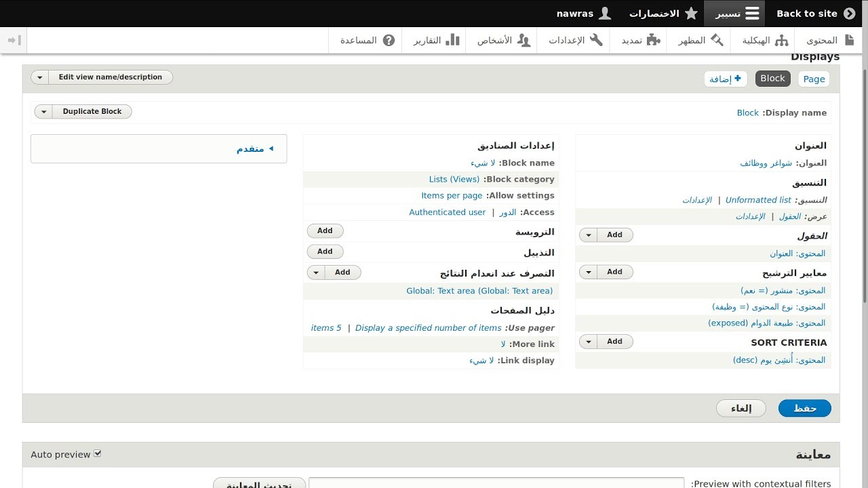Image resolution: width=868 pixels, height=488 pixels.
Task: Open dropdown arrow beside Edit view name/description
Action: (40, 77)
